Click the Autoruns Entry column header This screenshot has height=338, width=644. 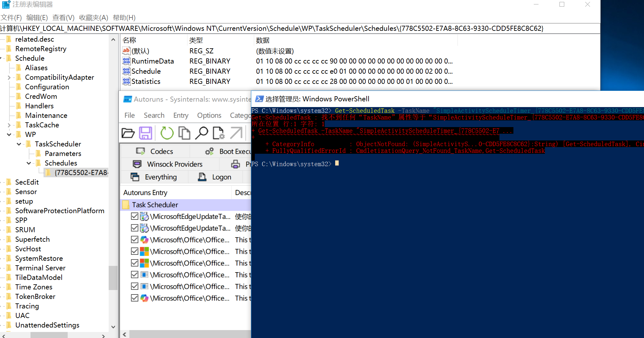(x=176, y=193)
